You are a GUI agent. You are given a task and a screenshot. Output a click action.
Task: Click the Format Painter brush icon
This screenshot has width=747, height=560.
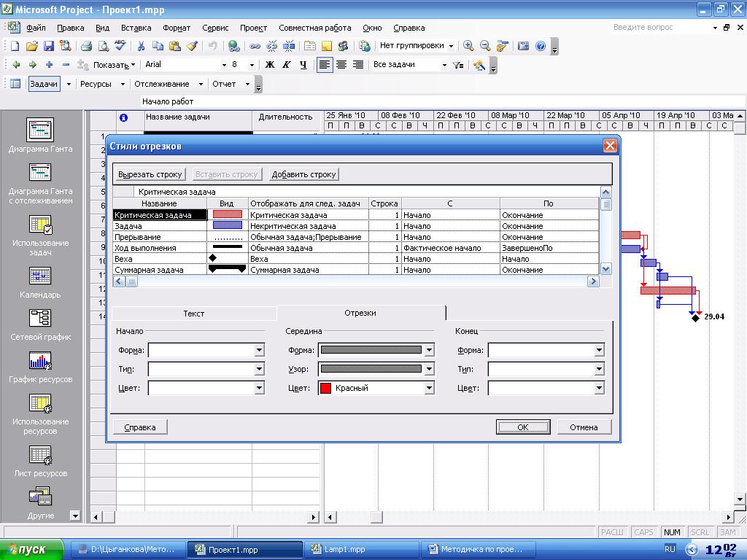coord(192,46)
